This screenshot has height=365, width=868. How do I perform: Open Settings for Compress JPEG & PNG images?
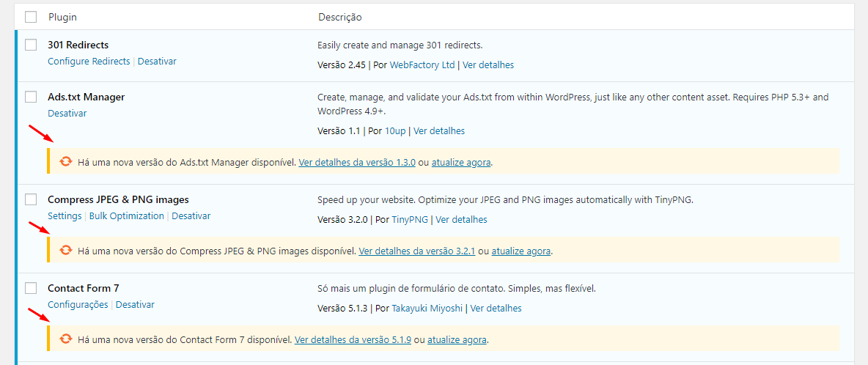pyautogui.click(x=65, y=215)
